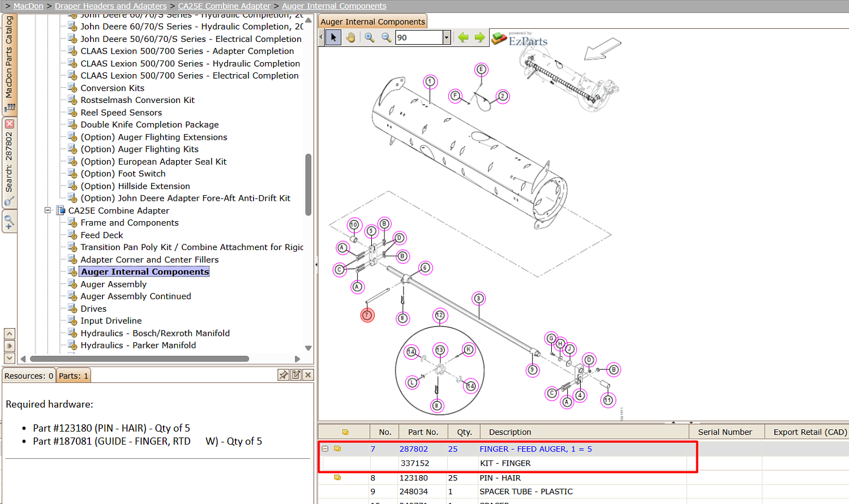Collapse the CA25E Combine Adapter tree node

coord(48,210)
